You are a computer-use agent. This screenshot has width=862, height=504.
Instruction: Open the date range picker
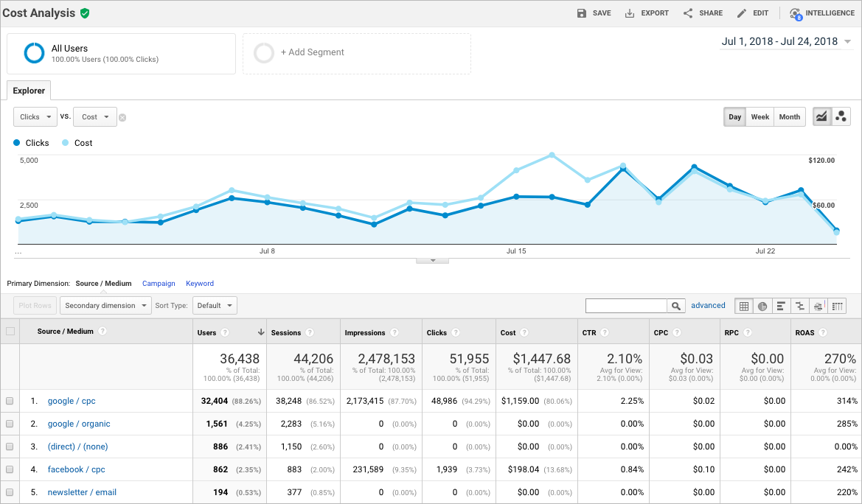(x=786, y=41)
